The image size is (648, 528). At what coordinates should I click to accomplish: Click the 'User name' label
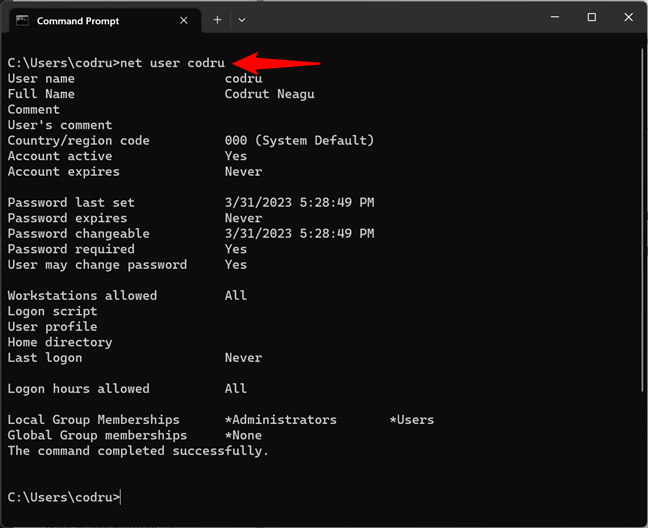click(x=41, y=78)
